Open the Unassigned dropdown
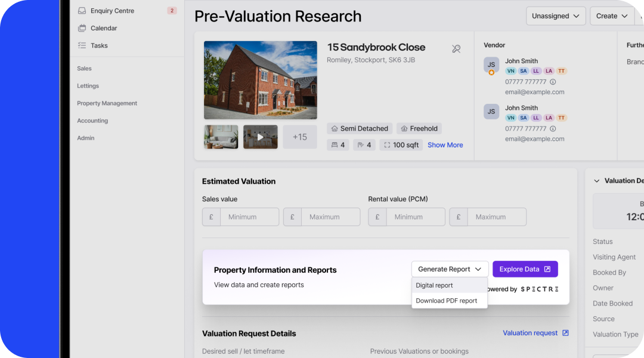The image size is (644, 358). tap(556, 16)
